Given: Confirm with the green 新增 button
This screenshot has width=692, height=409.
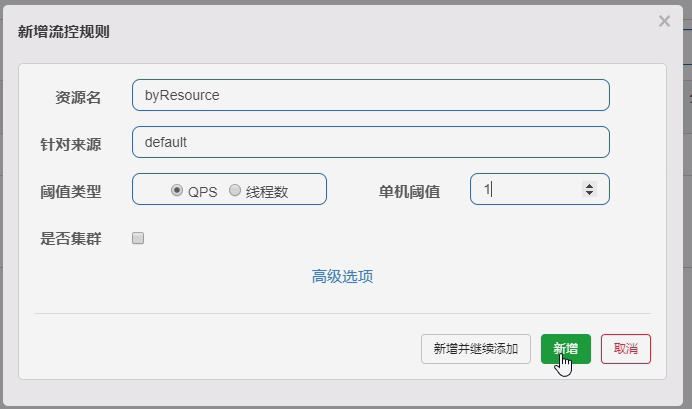Looking at the screenshot, I should (x=566, y=349).
